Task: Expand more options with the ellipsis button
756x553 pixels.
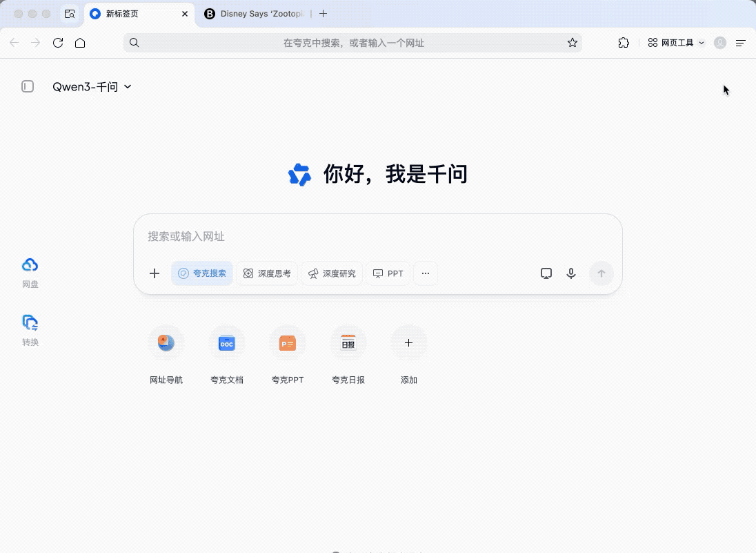Action: (x=426, y=273)
